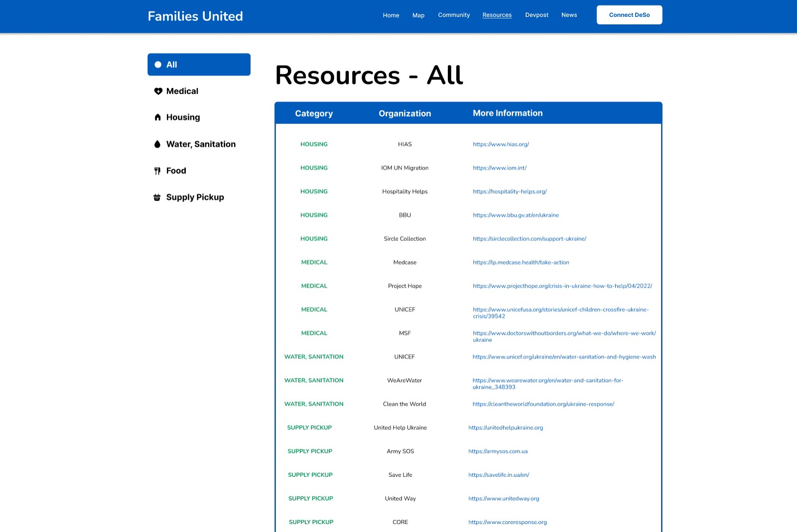Viewport: 797px width, 532px height.
Task: Open the HIAS housing link
Action: (x=501, y=144)
